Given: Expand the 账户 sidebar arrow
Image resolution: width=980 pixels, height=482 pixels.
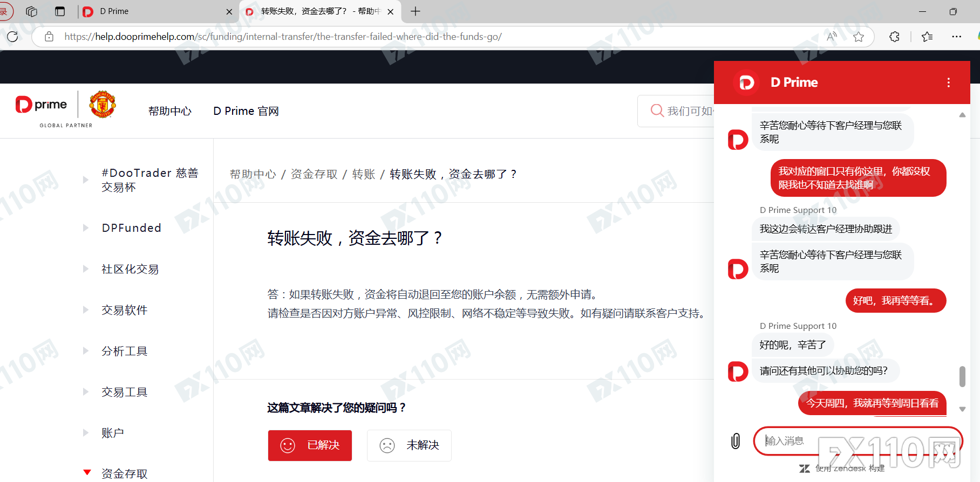Looking at the screenshot, I should pyautogui.click(x=85, y=433).
